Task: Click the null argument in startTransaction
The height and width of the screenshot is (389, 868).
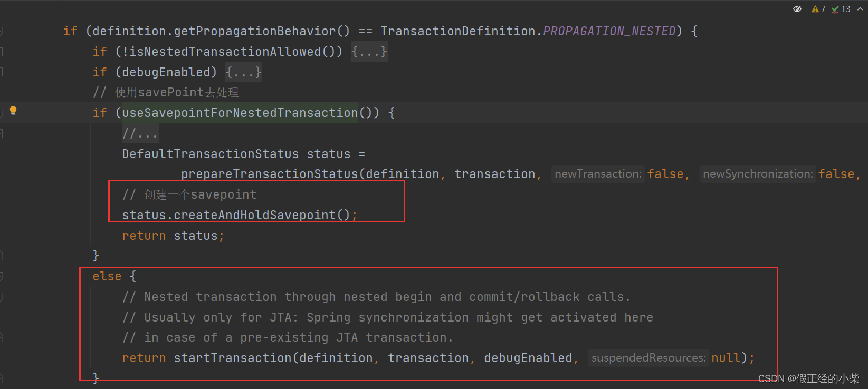Action: (x=726, y=358)
